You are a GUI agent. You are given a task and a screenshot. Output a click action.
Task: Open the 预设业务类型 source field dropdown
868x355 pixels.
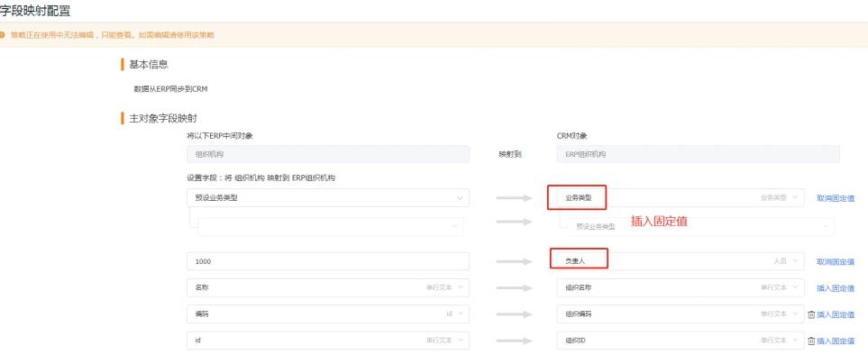[x=328, y=198]
